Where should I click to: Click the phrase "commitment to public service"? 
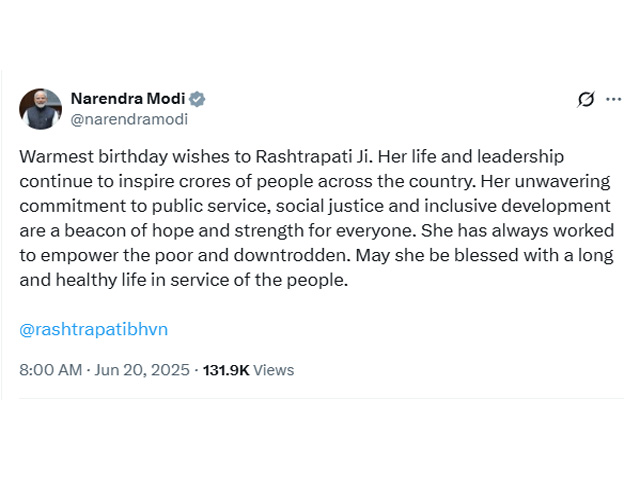pyautogui.click(x=142, y=206)
